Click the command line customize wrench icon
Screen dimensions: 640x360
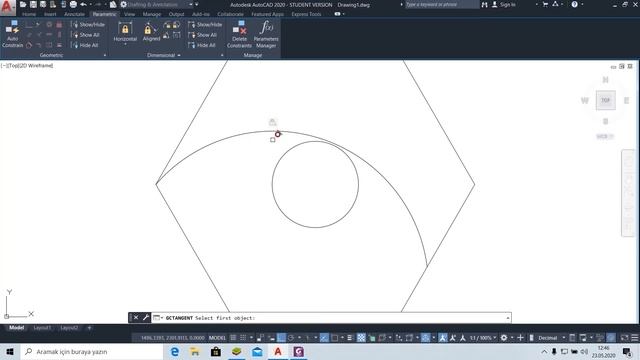click(146, 318)
